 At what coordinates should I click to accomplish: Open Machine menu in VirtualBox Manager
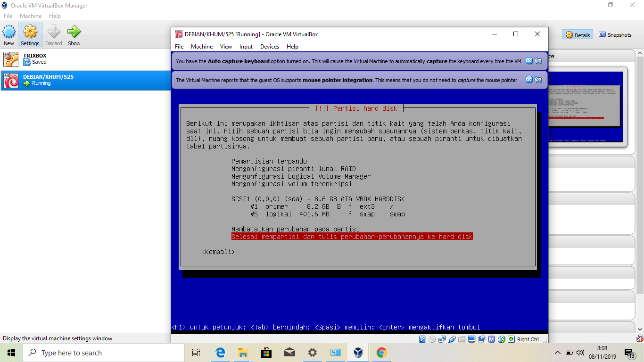pos(31,16)
